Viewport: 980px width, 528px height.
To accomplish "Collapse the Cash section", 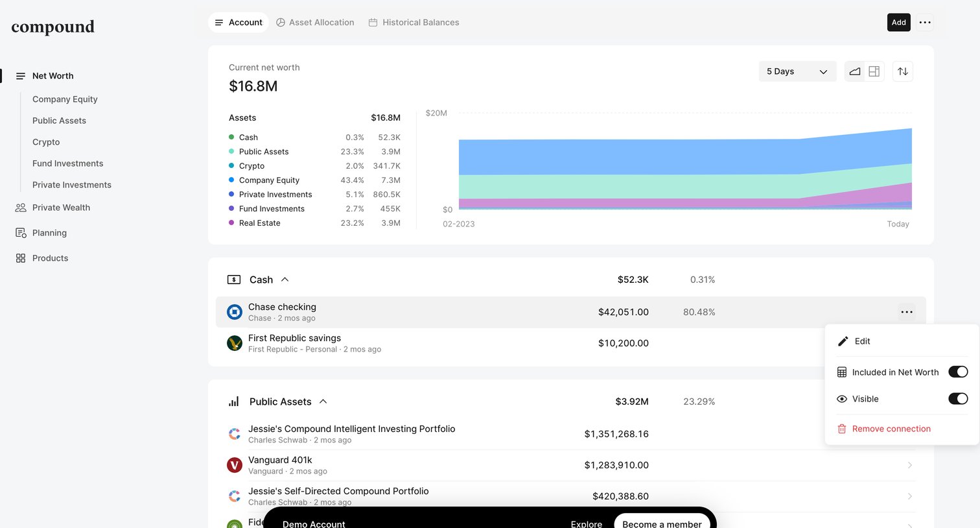I will pyautogui.click(x=285, y=280).
